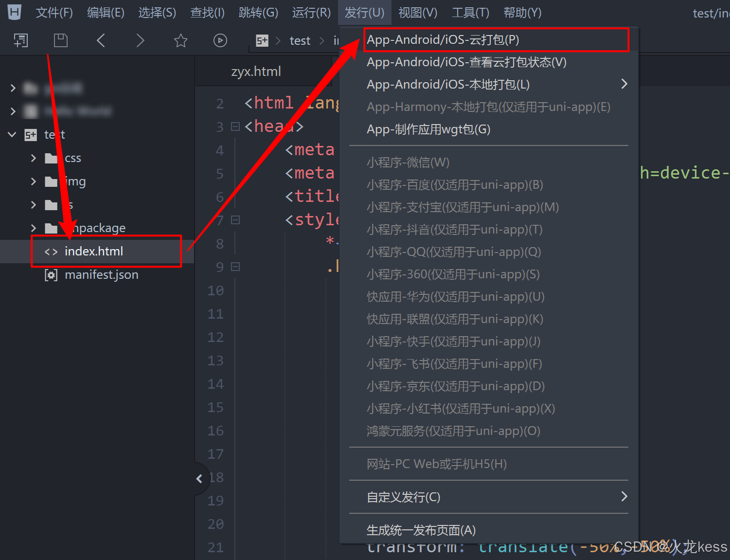Choose App-Android/iOS-云打包(P)

coord(489,40)
